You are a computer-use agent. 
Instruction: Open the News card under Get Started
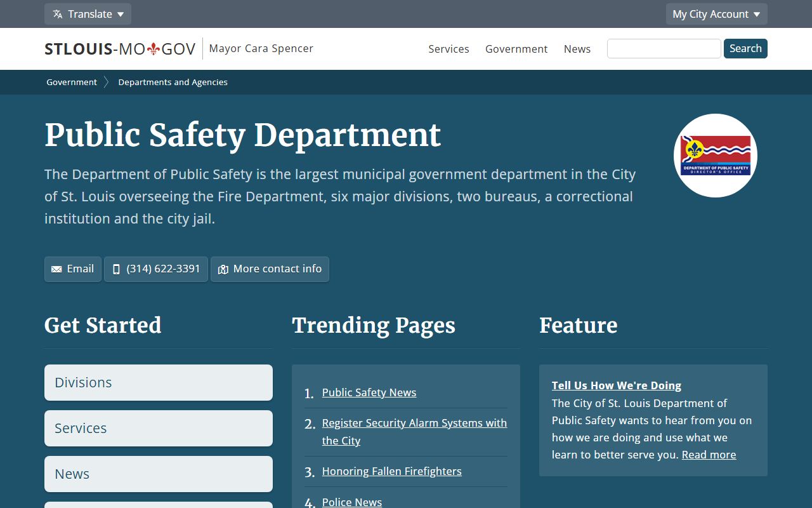[x=159, y=474]
